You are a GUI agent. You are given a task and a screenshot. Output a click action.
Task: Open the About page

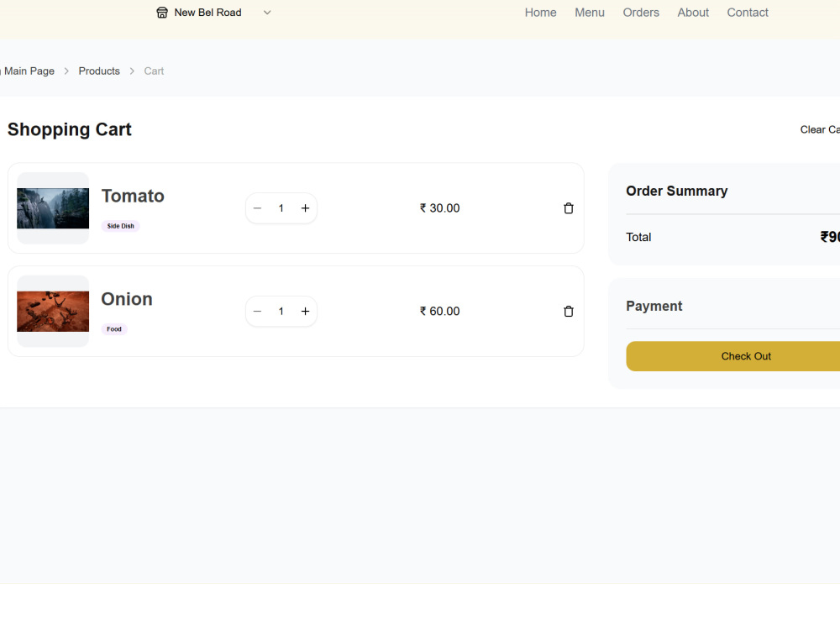pyautogui.click(x=693, y=13)
